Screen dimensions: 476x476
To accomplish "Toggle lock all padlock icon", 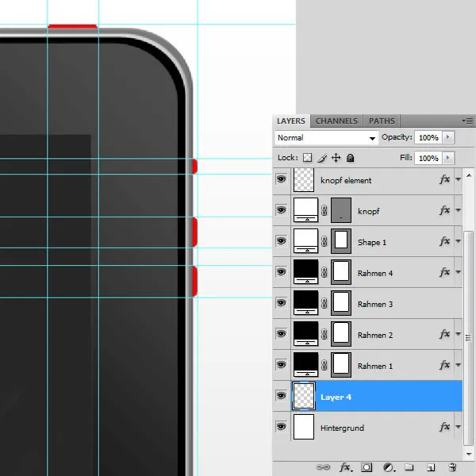I will (x=351, y=158).
